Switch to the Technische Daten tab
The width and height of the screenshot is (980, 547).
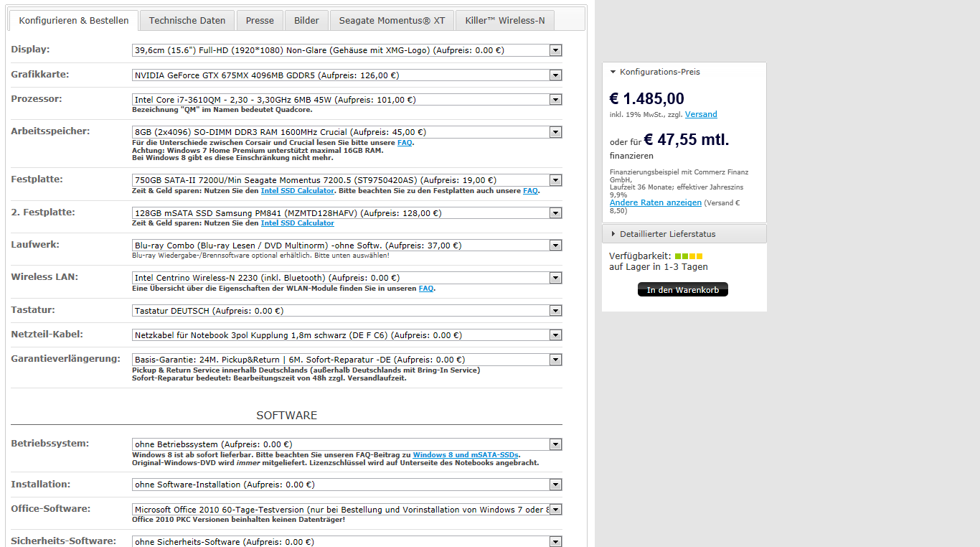click(x=187, y=20)
